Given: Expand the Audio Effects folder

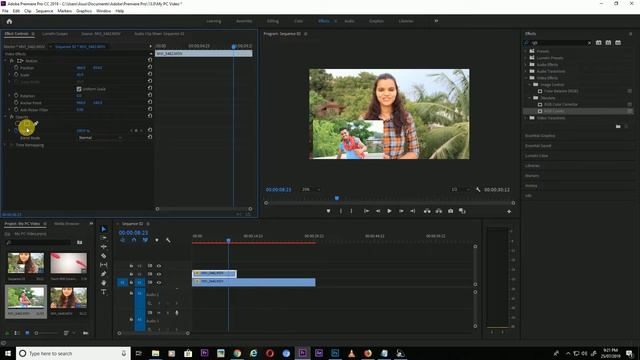Looking at the screenshot, I should click(x=526, y=64).
